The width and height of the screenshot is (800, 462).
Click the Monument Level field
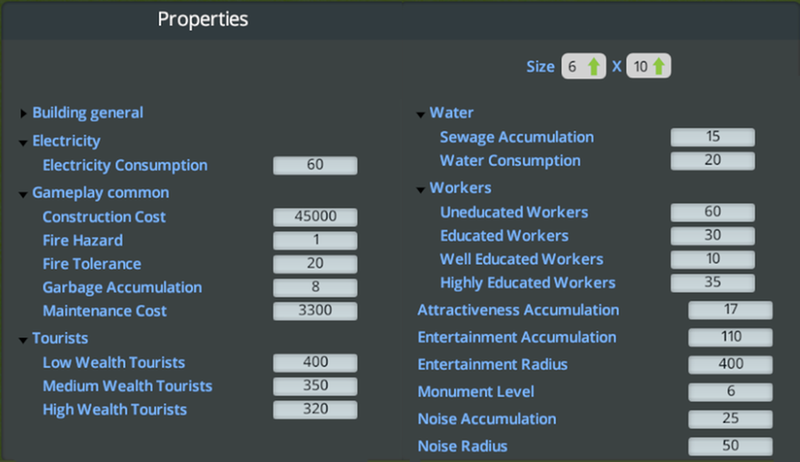click(730, 392)
